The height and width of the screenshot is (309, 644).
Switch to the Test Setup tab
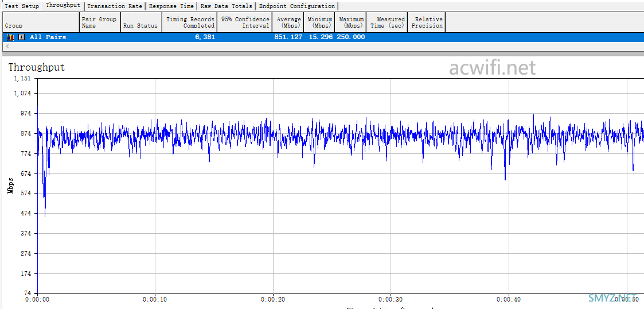coord(22,6)
